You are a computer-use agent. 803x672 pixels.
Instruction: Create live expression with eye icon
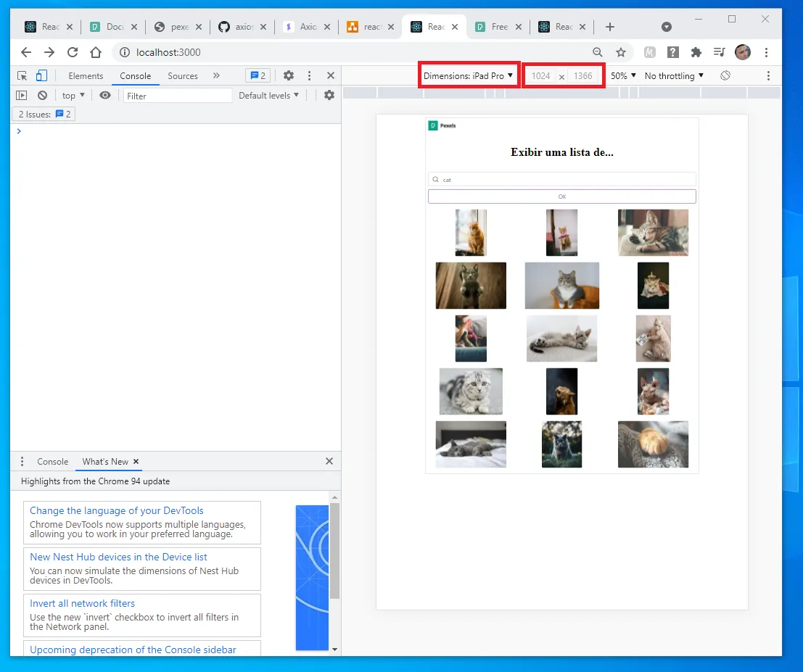(x=105, y=95)
